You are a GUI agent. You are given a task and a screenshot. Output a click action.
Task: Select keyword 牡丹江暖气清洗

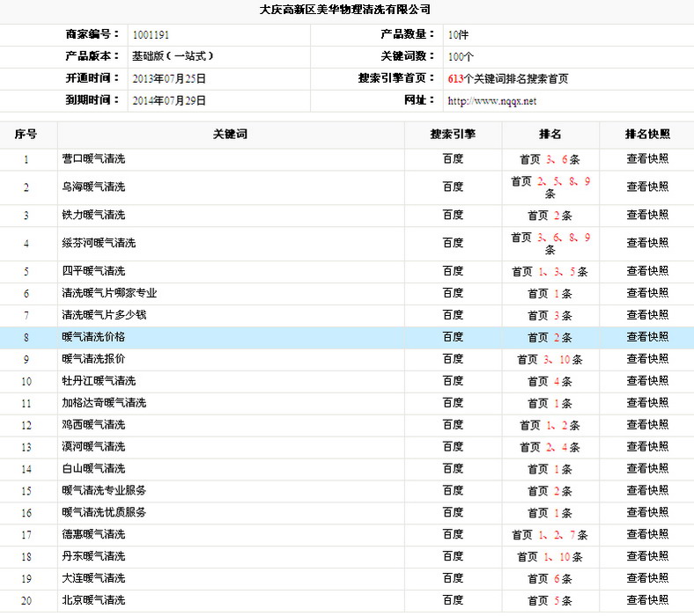point(99,381)
